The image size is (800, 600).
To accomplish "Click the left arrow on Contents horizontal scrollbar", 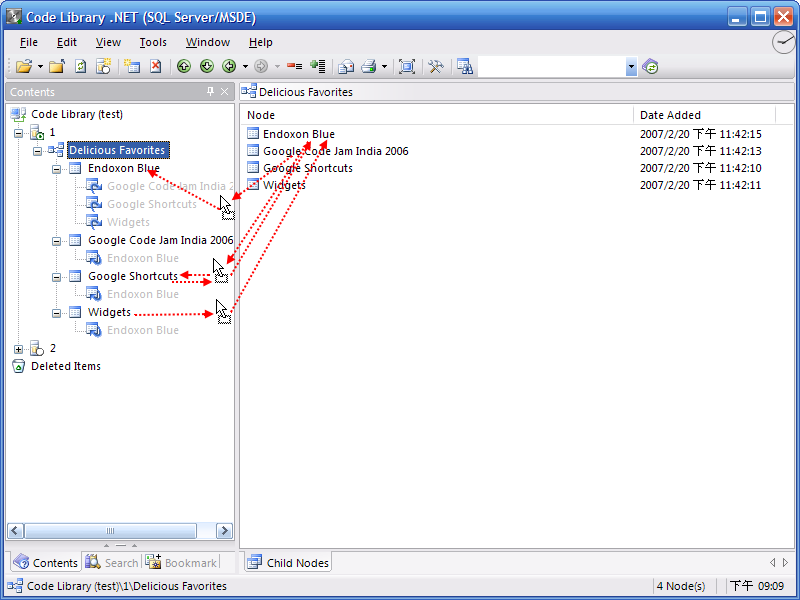I will [x=15, y=531].
